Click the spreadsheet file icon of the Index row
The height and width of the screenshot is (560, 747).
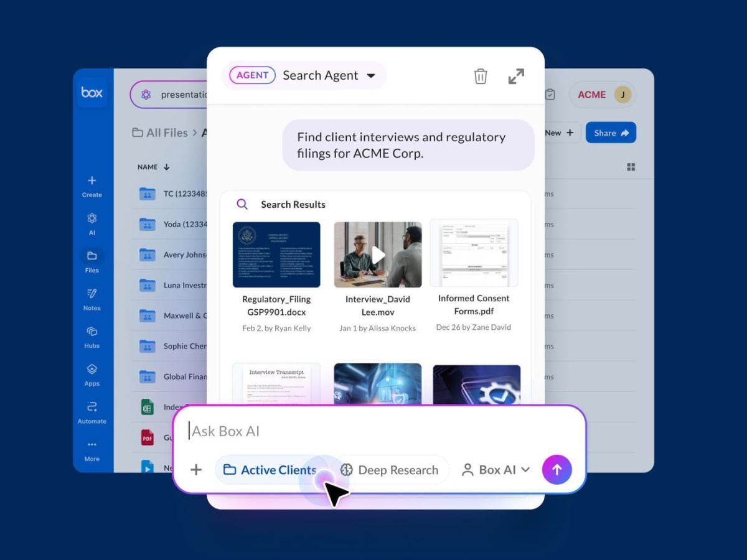[x=147, y=407]
